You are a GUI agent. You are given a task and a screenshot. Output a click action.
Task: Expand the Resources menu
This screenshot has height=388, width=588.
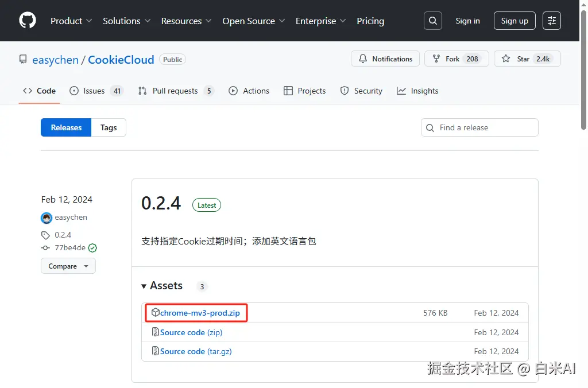tap(187, 21)
